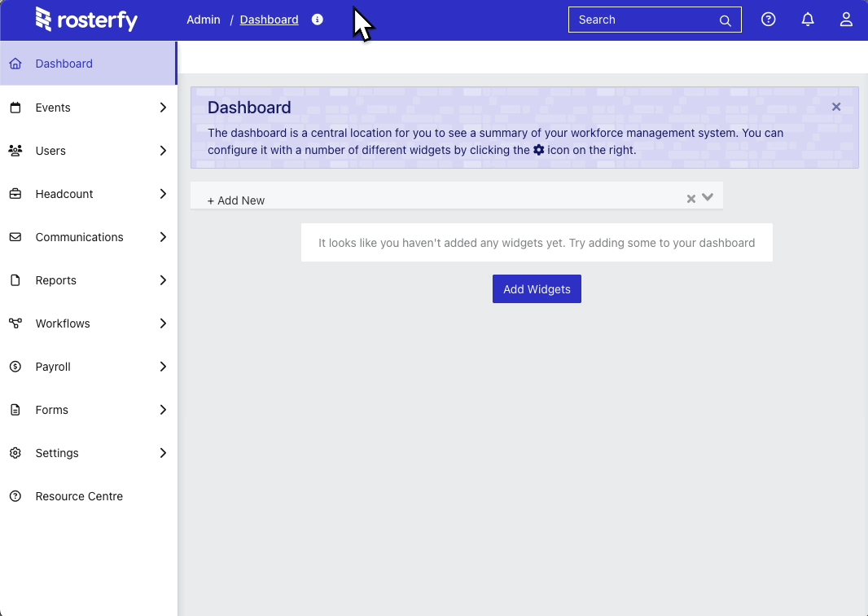The height and width of the screenshot is (616, 868).
Task: Expand the Events submenu arrow
Action: coord(163,108)
